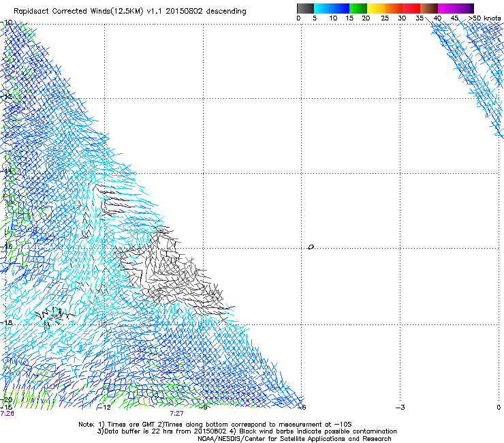Click the '10' label under the color bar
Screen dimensions: 504x443
(333, 18)
